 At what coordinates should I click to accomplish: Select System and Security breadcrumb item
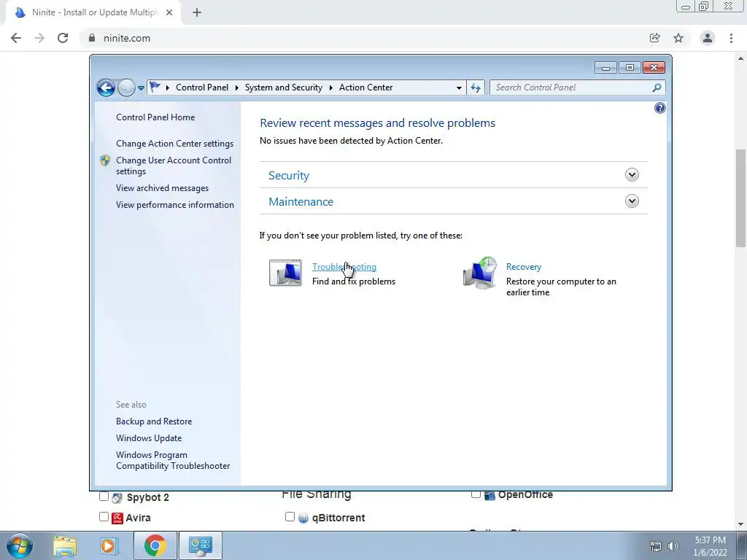pyautogui.click(x=284, y=87)
